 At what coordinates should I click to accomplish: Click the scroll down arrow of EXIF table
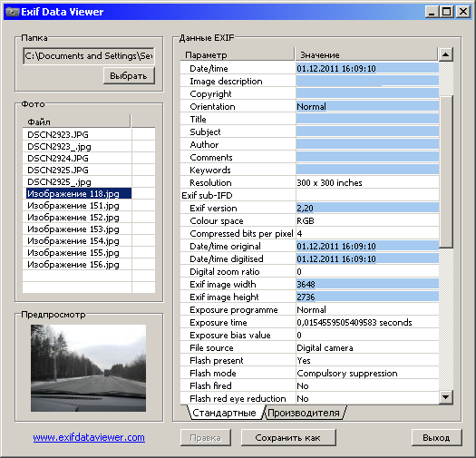(x=446, y=397)
